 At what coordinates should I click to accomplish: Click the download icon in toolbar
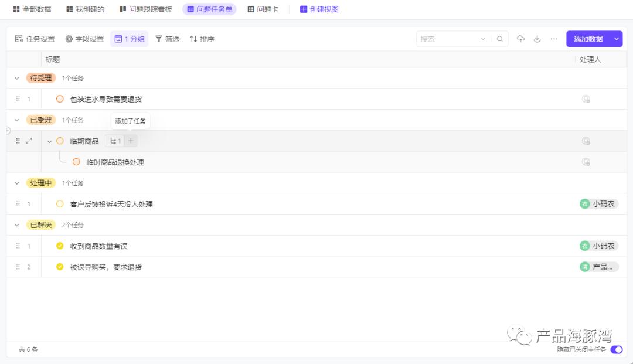[537, 39]
